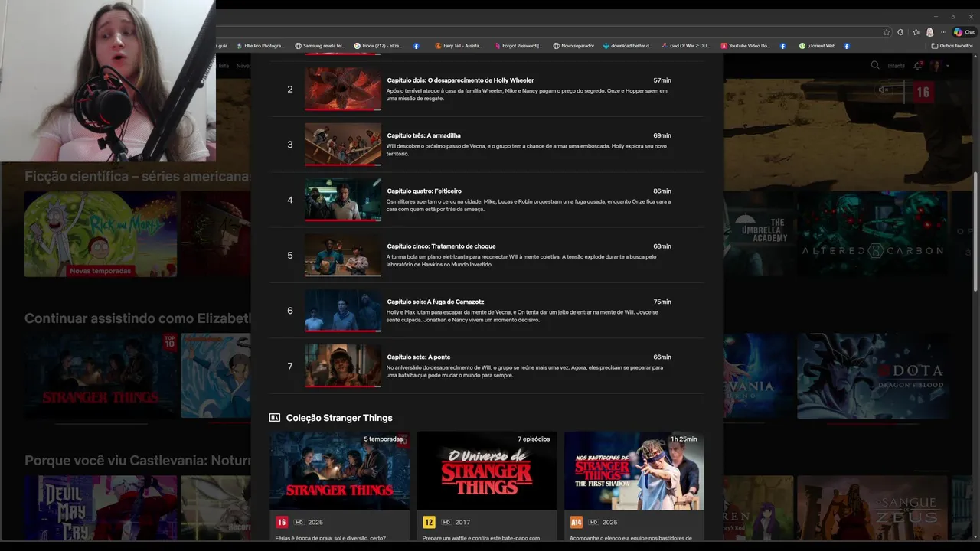
Task: Click the orange A14 age rating badge
Action: pyautogui.click(x=577, y=522)
